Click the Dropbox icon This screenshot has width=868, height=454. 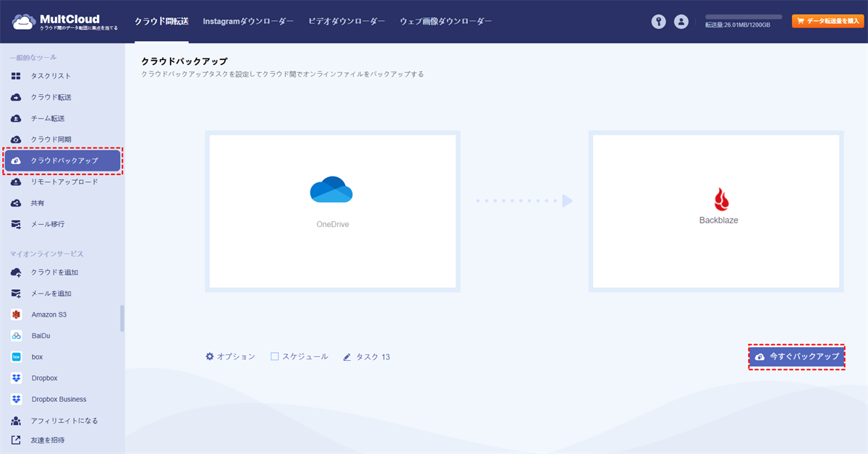point(16,378)
